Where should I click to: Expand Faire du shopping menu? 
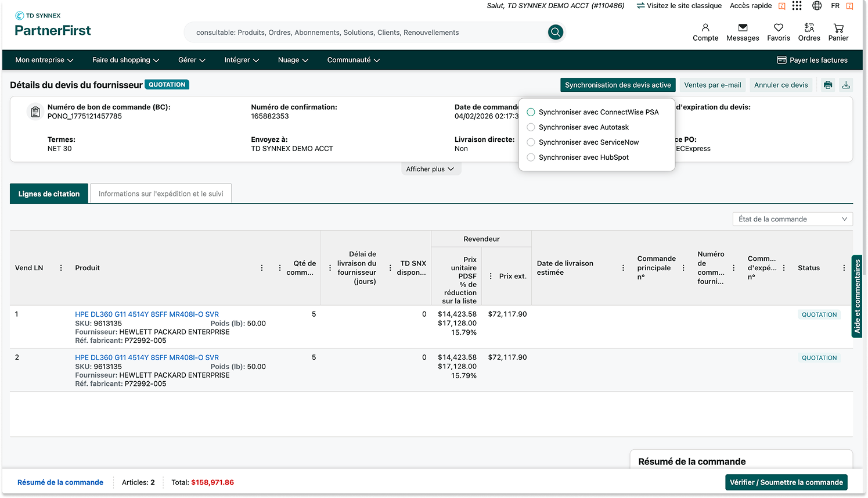125,60
